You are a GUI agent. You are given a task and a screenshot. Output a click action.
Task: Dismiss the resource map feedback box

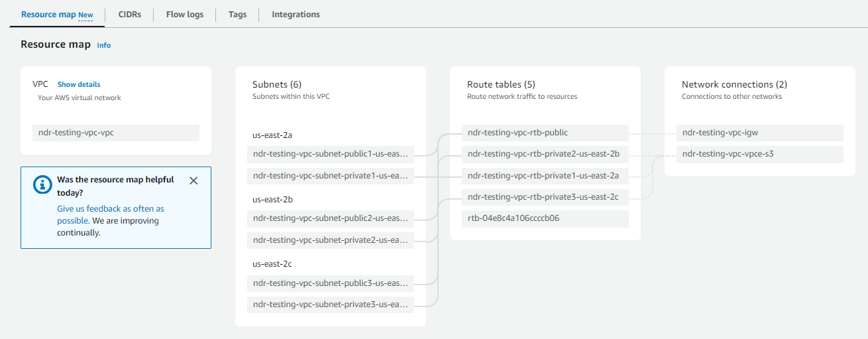pos(193,180)
